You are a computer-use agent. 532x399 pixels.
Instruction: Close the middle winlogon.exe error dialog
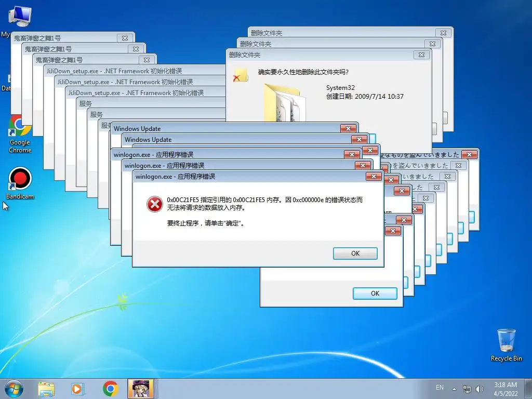pyautogui.click(x=363, y=166)
